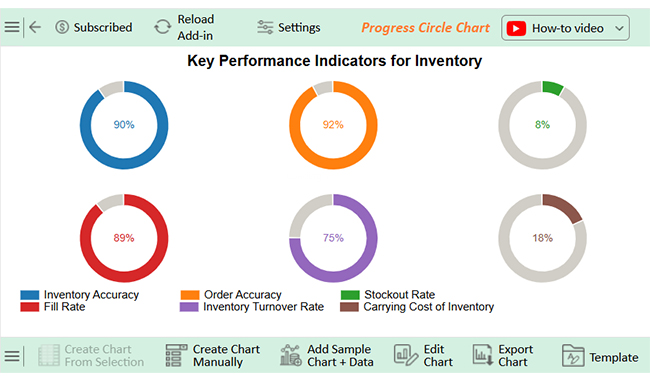Select the Stockout Rate green legend swatch
The image size is (650, 381).
(x=350, y=295)
